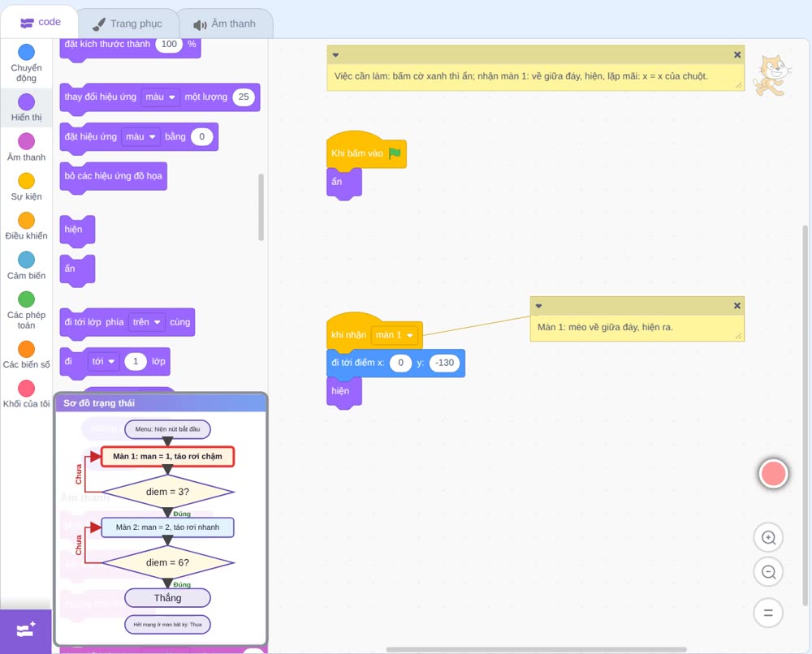Open the 'tới' direction dropdown

click(104, 361)
